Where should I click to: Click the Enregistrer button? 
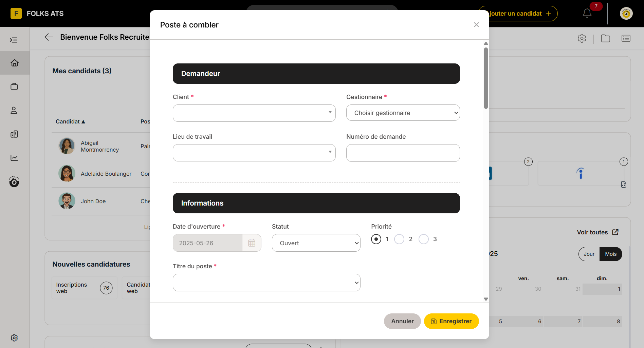click(451, 321)
